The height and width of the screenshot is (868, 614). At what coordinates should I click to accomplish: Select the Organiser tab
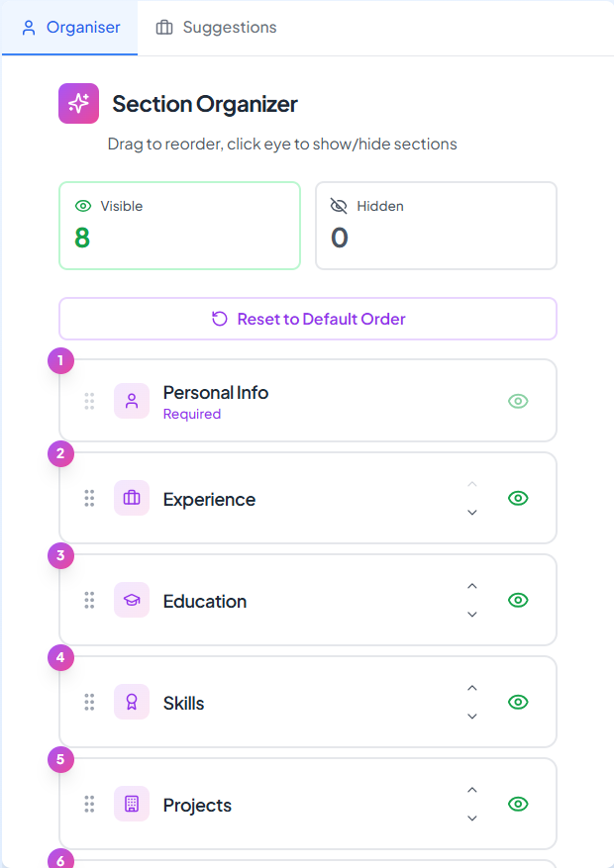tap(69, 27)
